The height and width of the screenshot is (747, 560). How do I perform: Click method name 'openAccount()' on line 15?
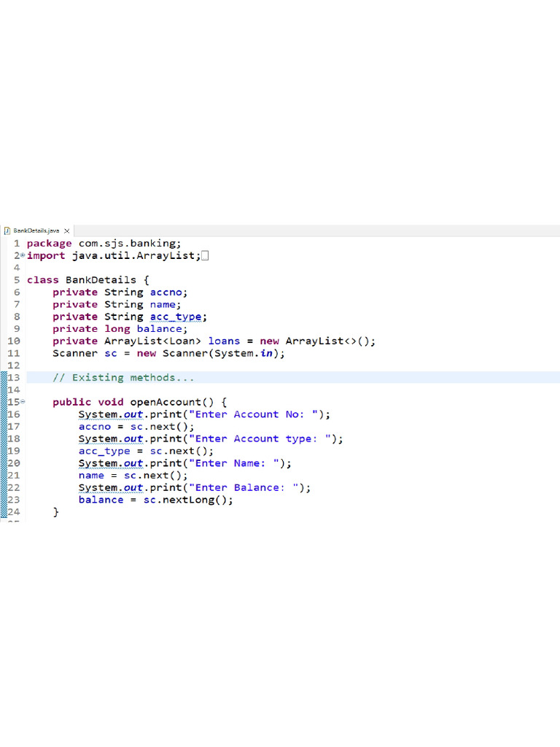(x=172, y=402)
